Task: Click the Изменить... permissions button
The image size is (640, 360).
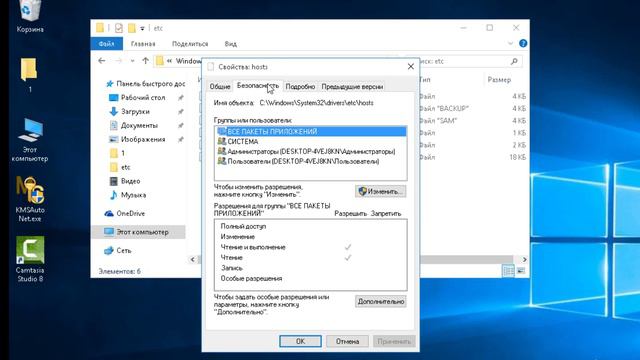Action: (x=380, y=191)
